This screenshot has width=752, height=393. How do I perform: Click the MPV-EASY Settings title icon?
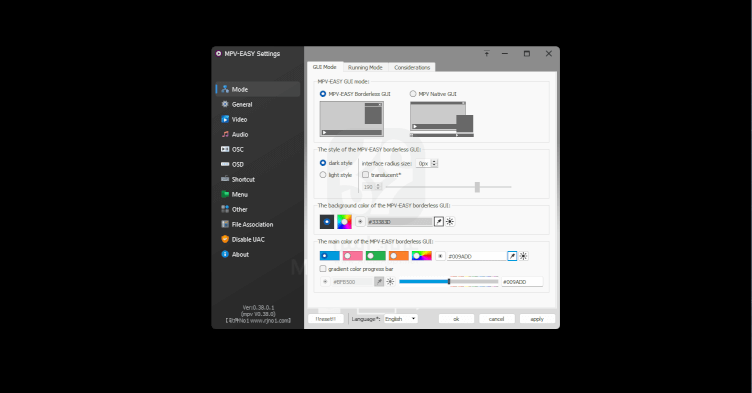click(218, 54)
